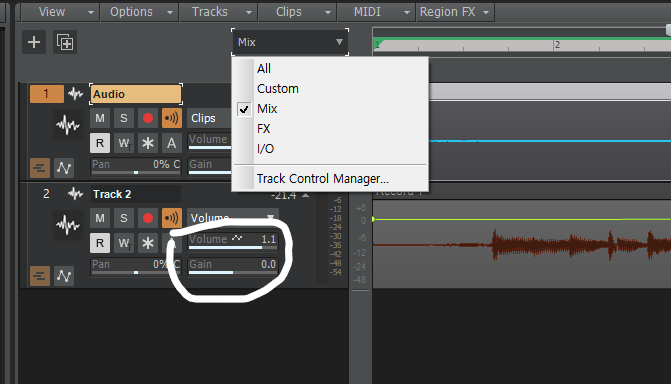671x384 pixels.
Task: Open Track 2 Volume edit filter dropdown
Action: (233, 218)
